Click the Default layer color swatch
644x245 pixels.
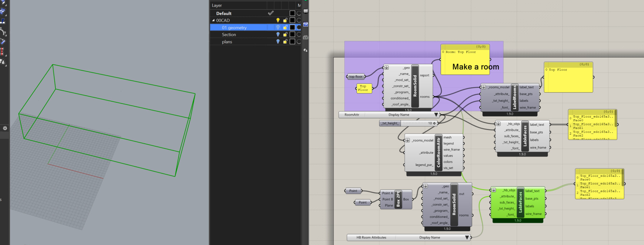pyautogui.click(x=292, y=13)
